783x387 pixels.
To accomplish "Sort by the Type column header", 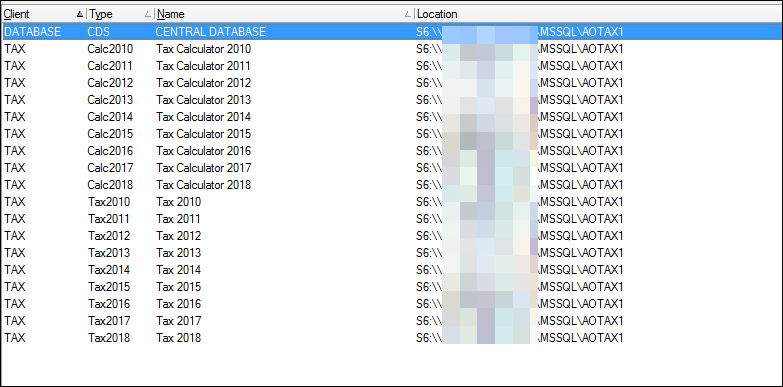I will 120,14.
